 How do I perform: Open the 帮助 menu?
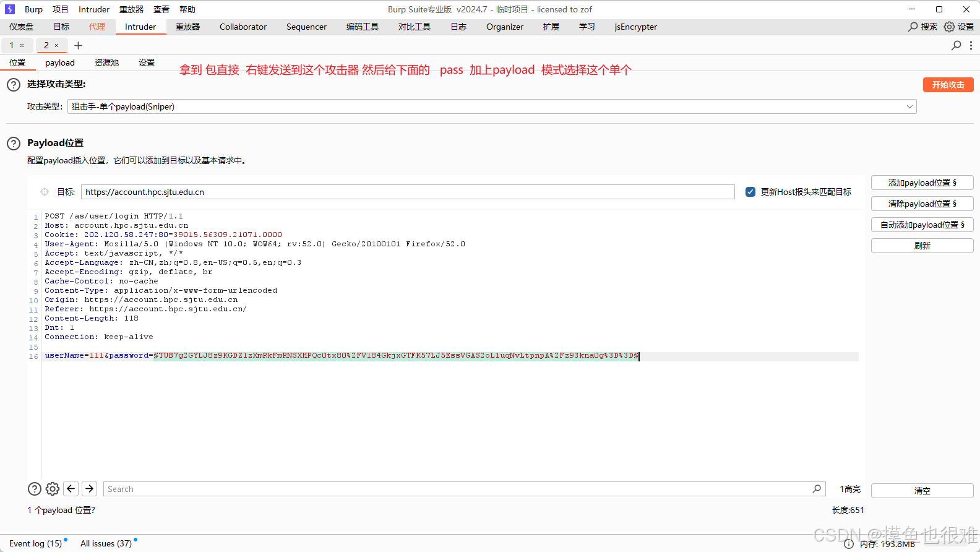click(187, 9)
